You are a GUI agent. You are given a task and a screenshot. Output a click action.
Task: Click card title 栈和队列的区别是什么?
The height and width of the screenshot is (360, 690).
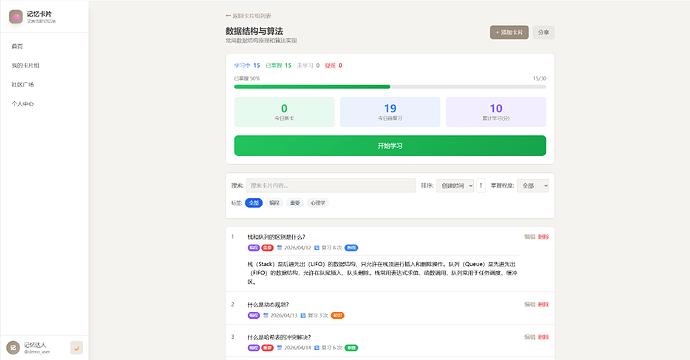coord(276,237)
